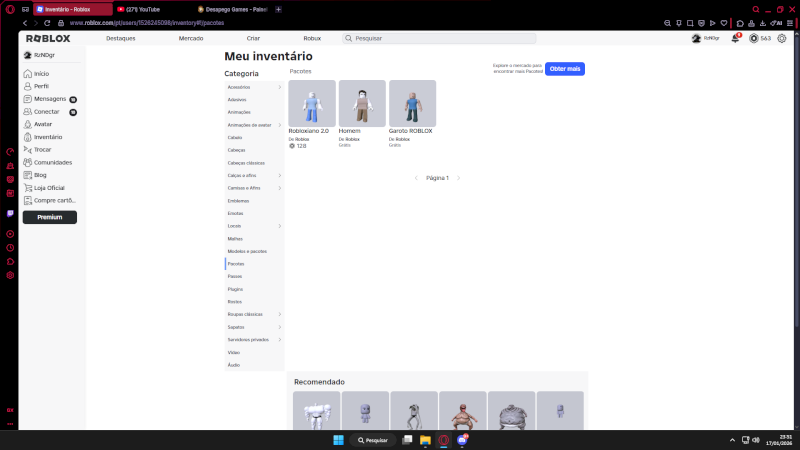This screenshot has width=800, height=450.
Task: Open Conectar in the sidebar
Action: [x=49, y=112]
